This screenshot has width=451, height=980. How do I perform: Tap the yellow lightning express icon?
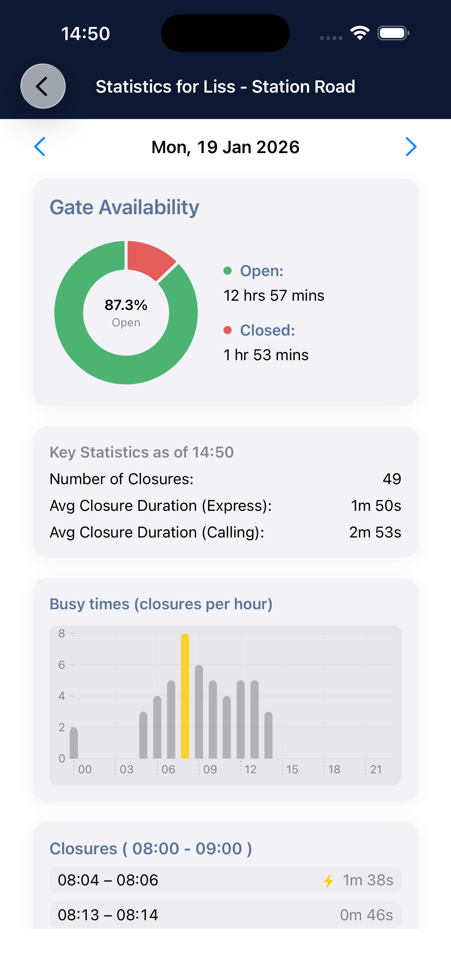click(x=329, y=881)
